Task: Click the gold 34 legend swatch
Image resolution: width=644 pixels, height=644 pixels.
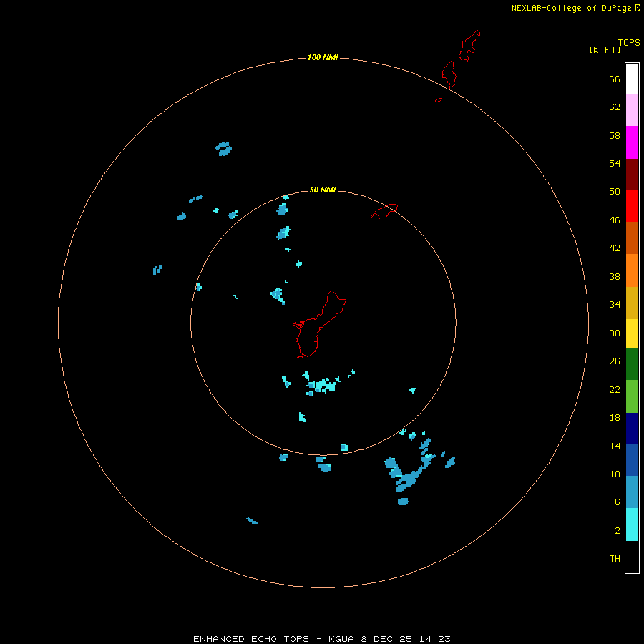Action: [632, 303]
